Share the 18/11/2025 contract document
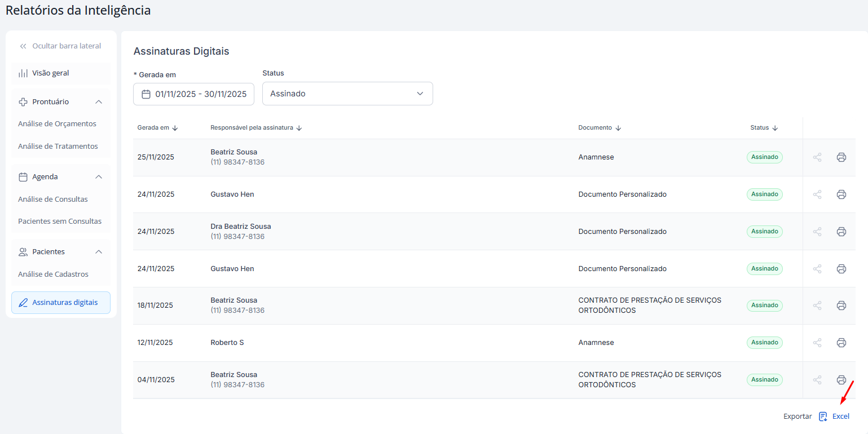868x434 pixels. 817,305
